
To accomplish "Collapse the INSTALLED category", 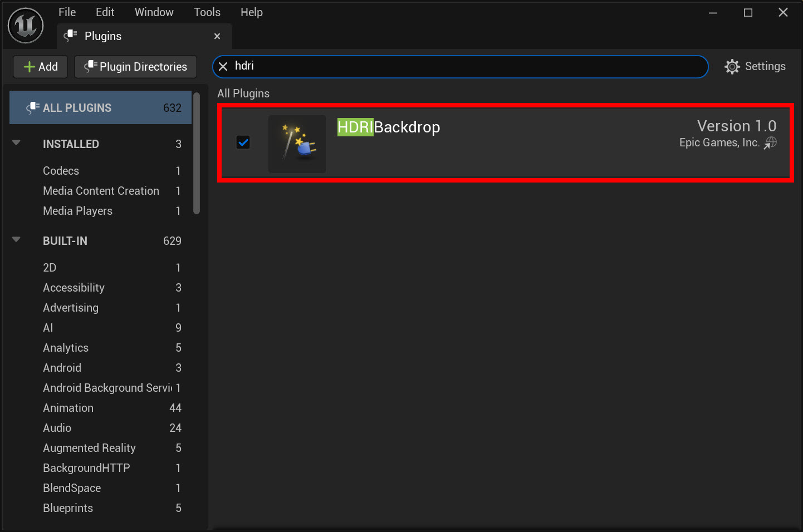I will (x=16, y=143).
